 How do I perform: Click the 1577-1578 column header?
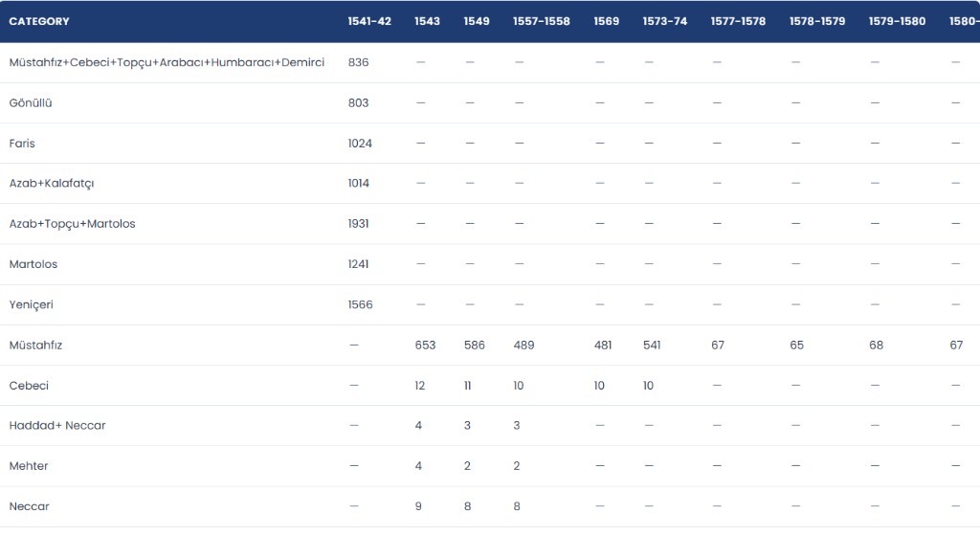(x=738, y=21)
